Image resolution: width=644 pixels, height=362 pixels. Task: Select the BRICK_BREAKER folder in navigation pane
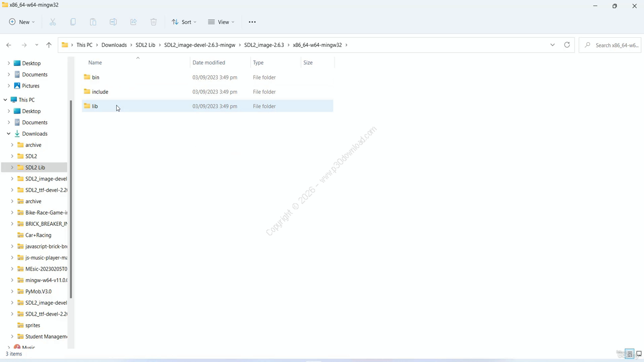pos(46,224)
